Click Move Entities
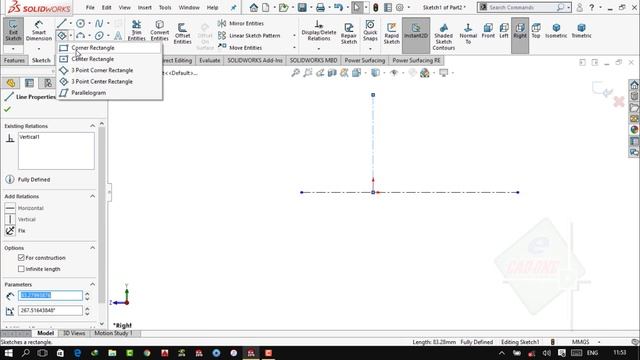 coord(240,47)
